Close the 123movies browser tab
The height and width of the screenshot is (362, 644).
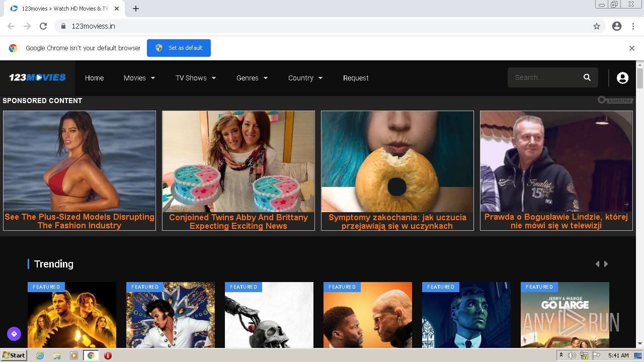pos(117,9)
